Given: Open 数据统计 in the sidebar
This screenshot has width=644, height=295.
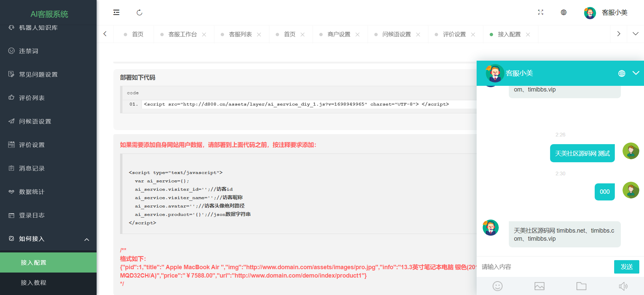Looking at the screenshot, I should (x=48, y=192).
